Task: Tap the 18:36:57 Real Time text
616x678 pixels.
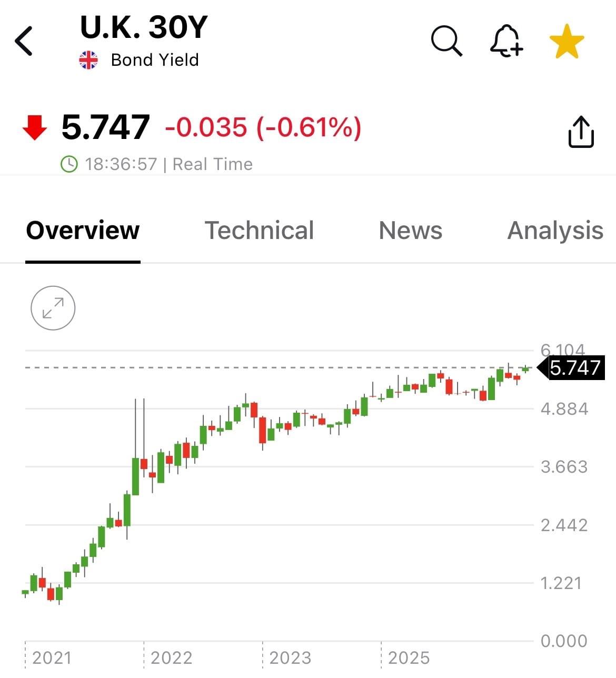Action: (168, 164)
